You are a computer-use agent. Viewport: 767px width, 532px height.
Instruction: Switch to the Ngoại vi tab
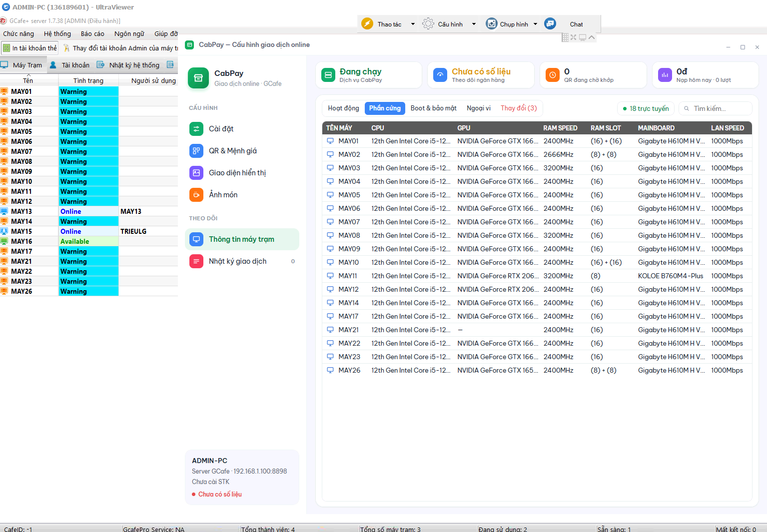pyautogui.click(x=479, y=108)
